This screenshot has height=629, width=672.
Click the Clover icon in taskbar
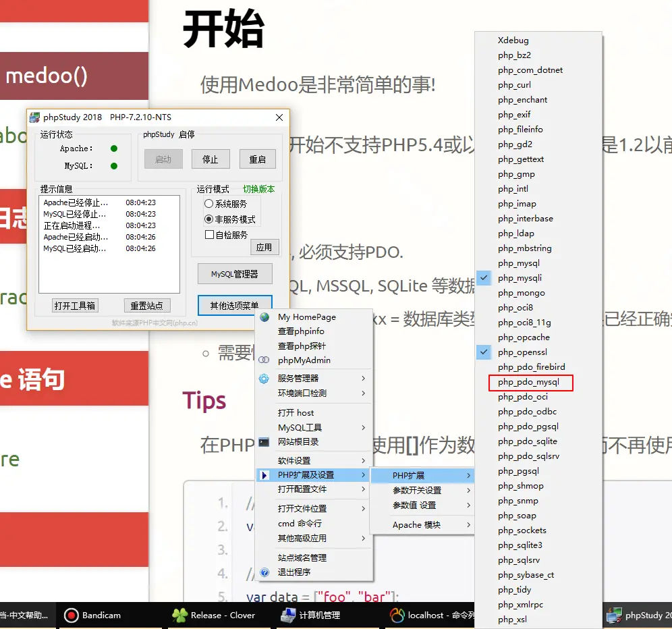tap(179, 616)
